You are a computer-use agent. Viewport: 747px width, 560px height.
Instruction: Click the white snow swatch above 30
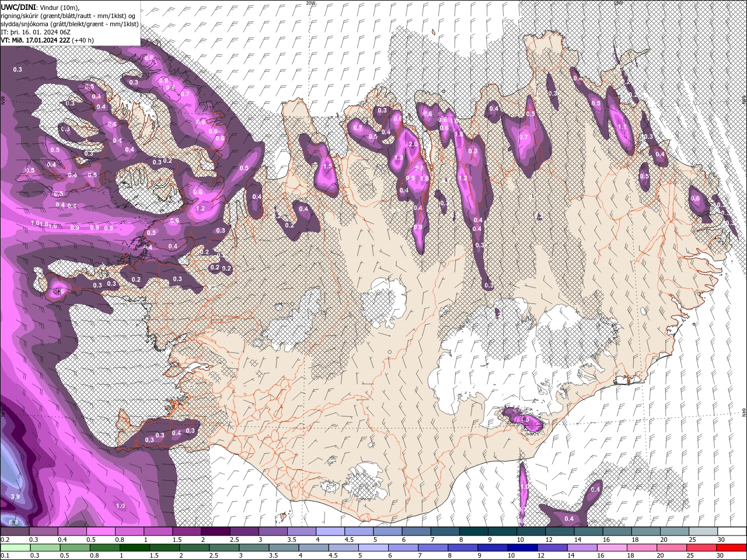coord(732,531)
